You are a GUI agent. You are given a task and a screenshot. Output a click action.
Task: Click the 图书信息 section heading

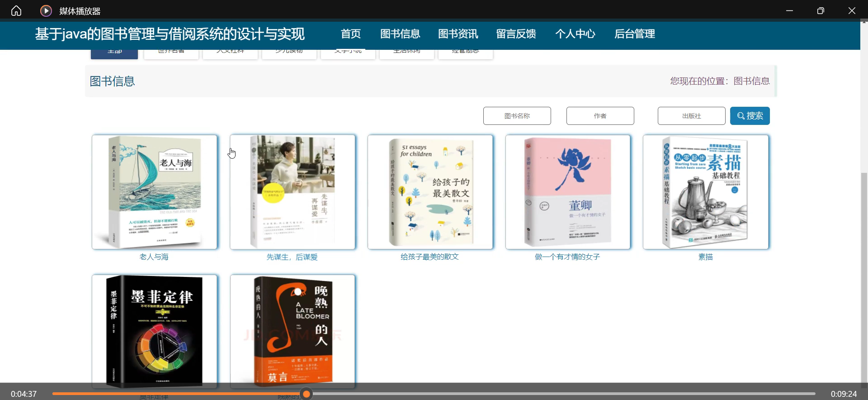pyautogui.click(x=113, y=81)
